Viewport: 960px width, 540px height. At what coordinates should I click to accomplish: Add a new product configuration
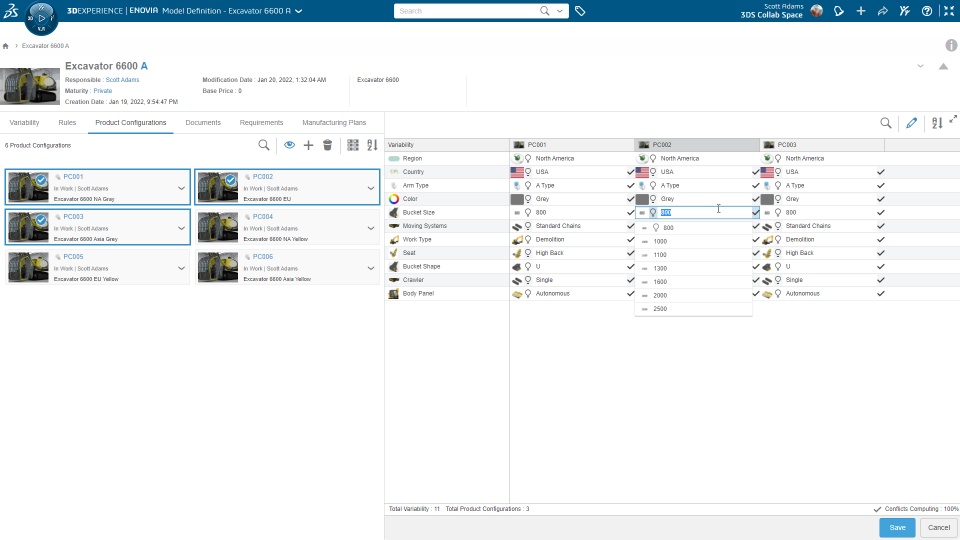coord(309,145)
